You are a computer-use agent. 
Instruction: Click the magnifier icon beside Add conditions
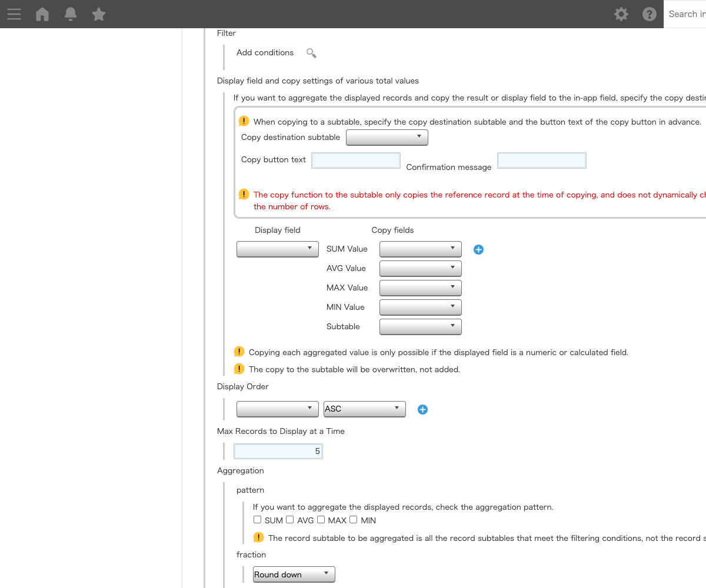[x=311, y=53]
